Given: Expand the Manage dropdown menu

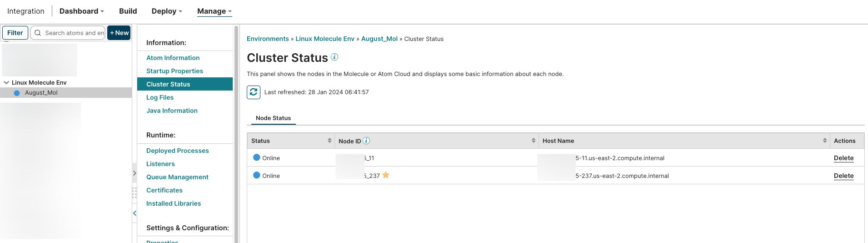Looking at the screenshot, I should click(214, 11).
